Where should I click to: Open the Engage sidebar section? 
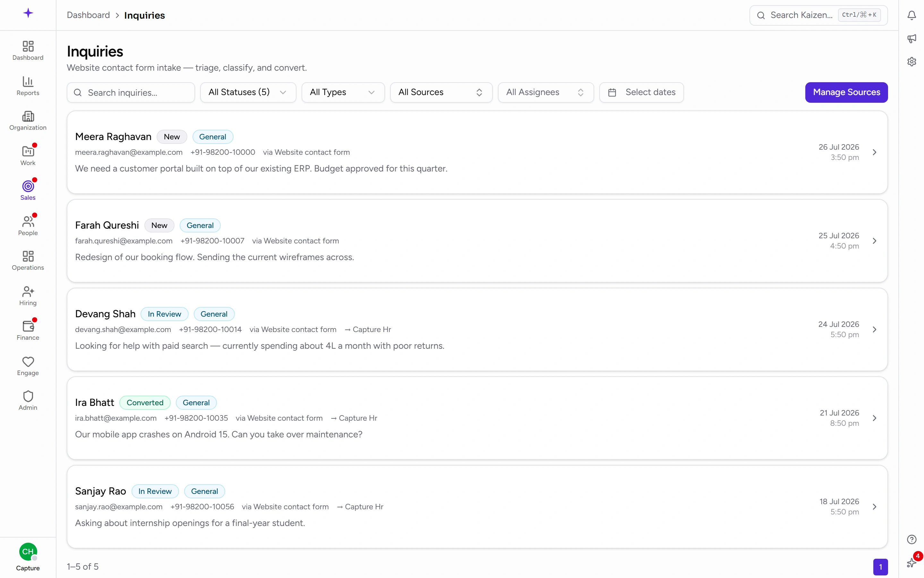(28, 365)
